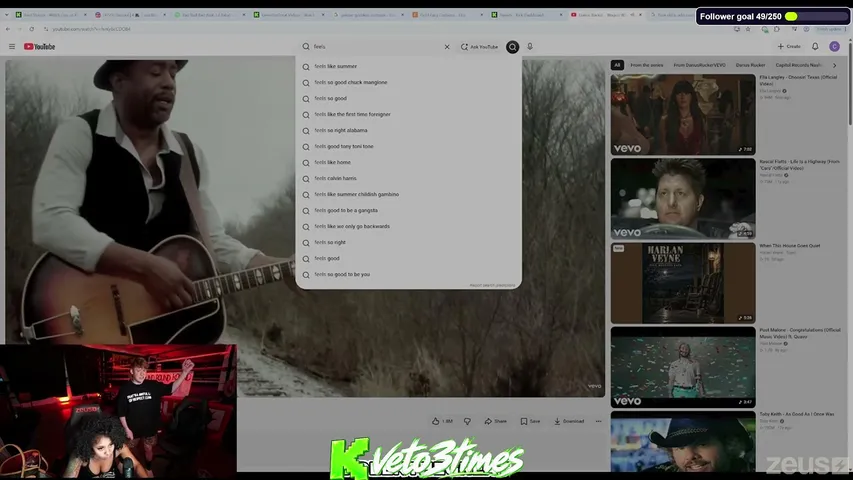This screenshot has height=480, width=853.
Task: Select the 'From DariusRuckerVEVO' chip
Action: click(x=699, y=65)
